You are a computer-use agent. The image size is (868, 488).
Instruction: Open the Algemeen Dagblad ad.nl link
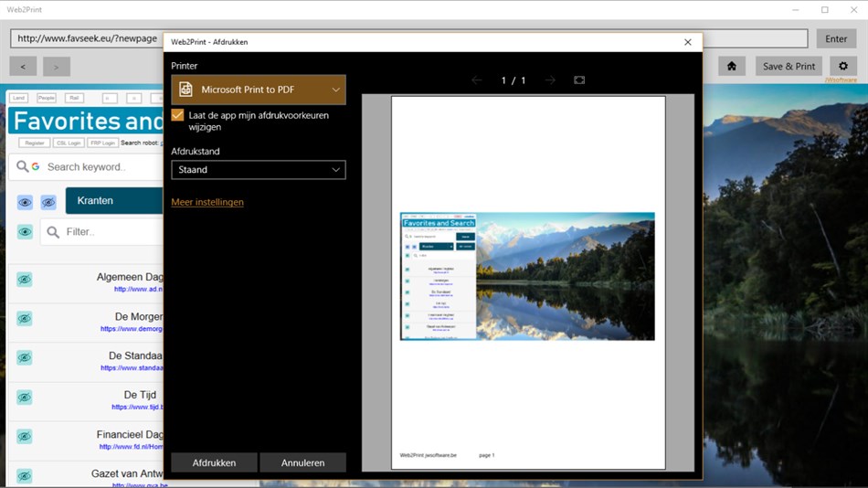point(138,289)
